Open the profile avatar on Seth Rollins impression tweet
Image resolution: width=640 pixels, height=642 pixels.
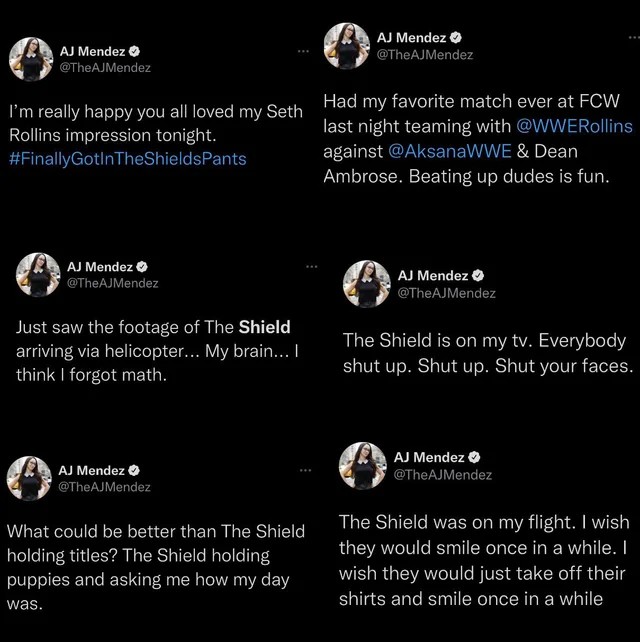pyautogui.click(x=30, y=59)
